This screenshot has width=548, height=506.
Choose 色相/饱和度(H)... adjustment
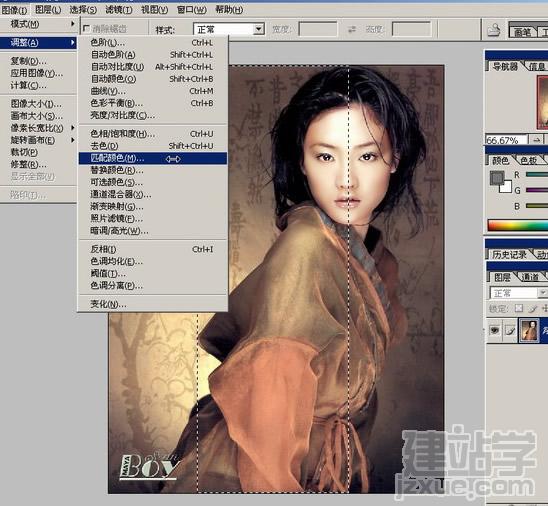[153, 134]
